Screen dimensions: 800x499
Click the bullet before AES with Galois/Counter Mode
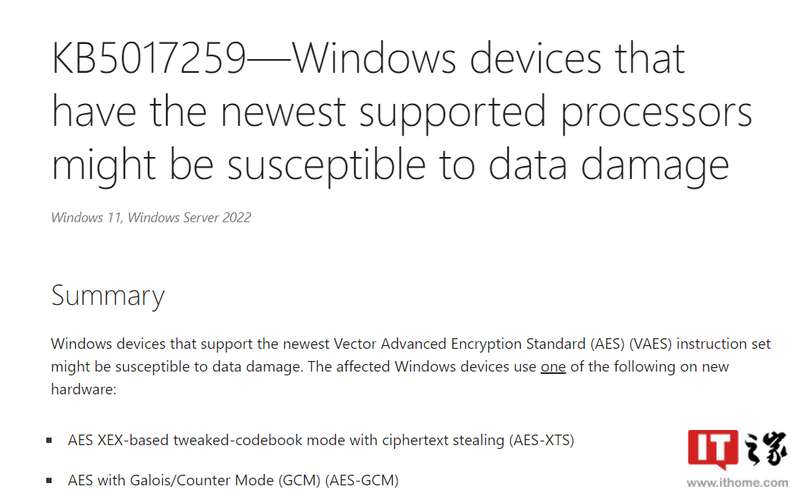[49, 480]
